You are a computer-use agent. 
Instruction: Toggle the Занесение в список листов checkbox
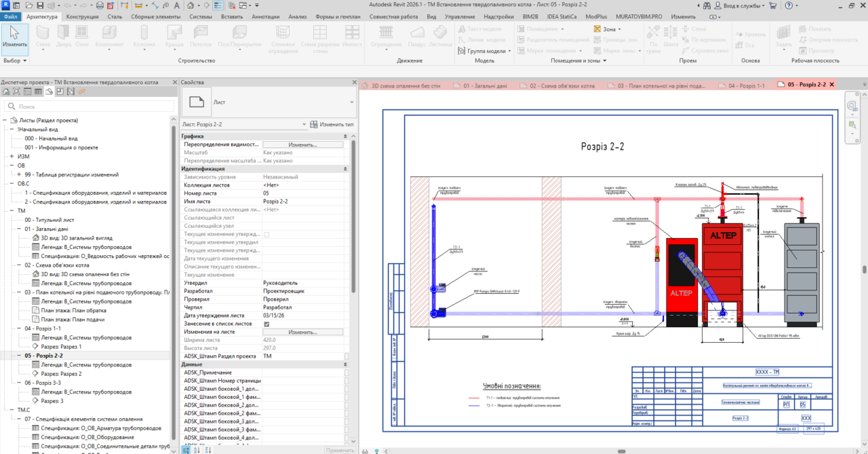[x=267, y=324]
